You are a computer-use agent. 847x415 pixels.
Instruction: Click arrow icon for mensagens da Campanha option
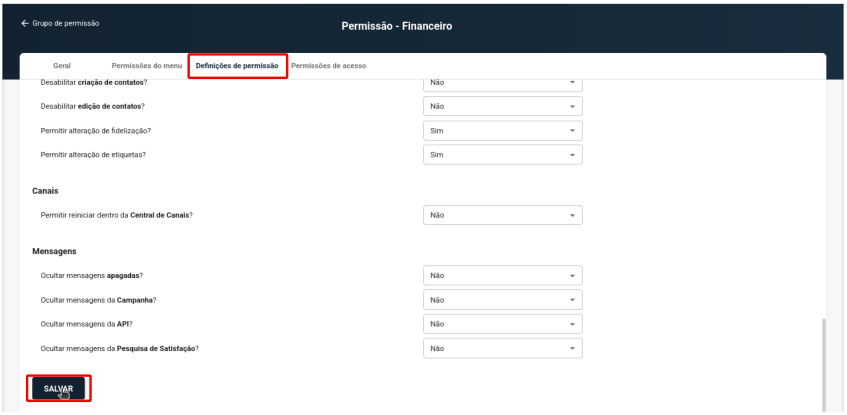click(x=572, y=300)
